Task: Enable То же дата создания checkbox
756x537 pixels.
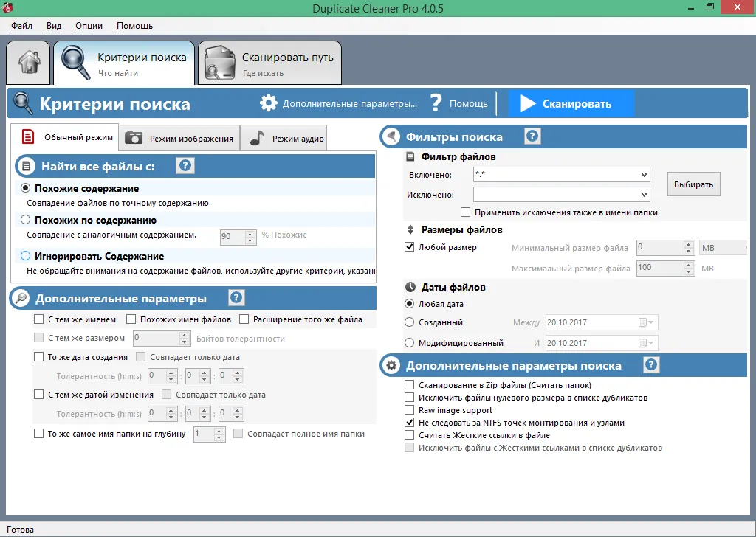Action: pyautogui.click(x=39, y=357)
